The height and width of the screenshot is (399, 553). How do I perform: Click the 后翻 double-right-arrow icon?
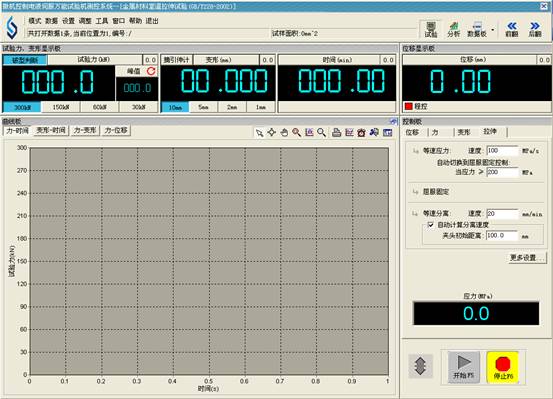coord(535,29)
